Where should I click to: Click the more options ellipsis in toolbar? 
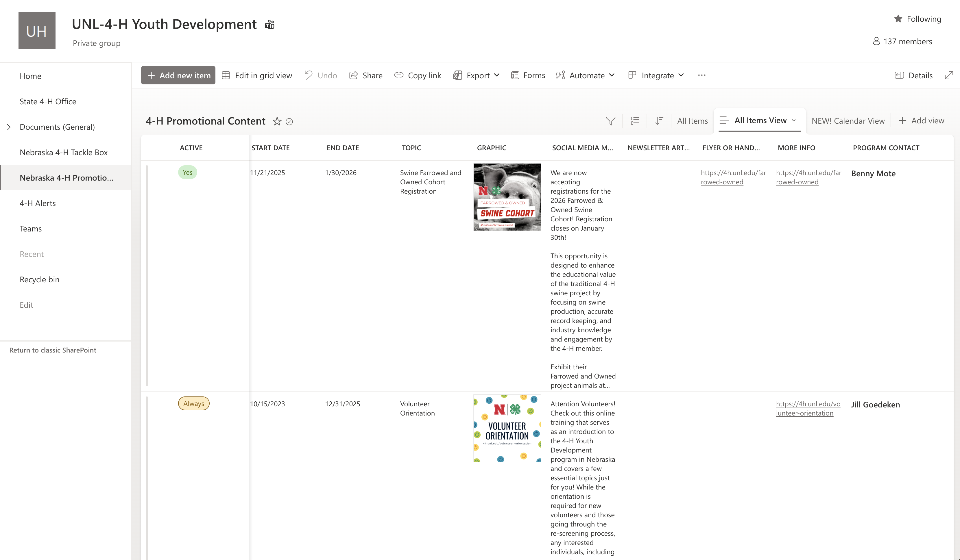point(702,75)
